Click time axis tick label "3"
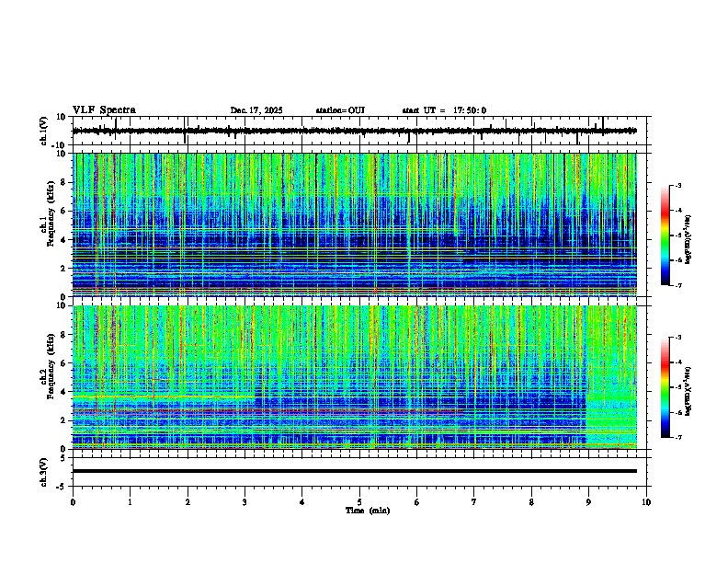The height and width of the screenshot is (563, 728). 245,502
